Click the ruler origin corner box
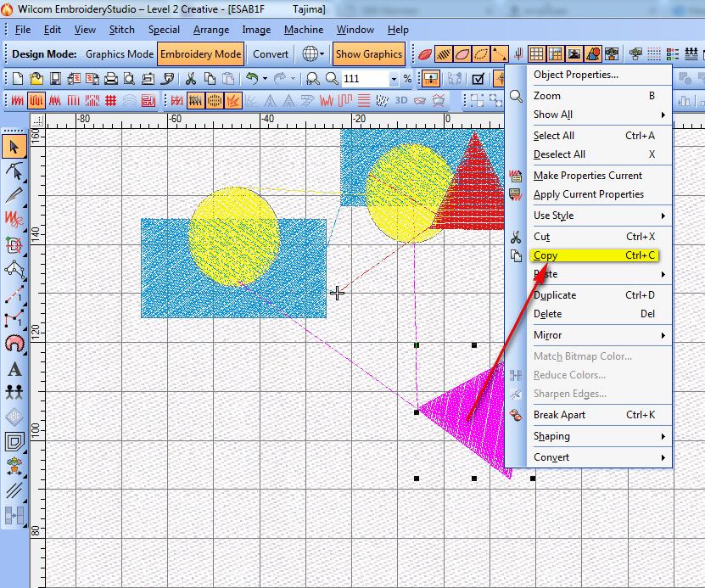 pos(38,120)
